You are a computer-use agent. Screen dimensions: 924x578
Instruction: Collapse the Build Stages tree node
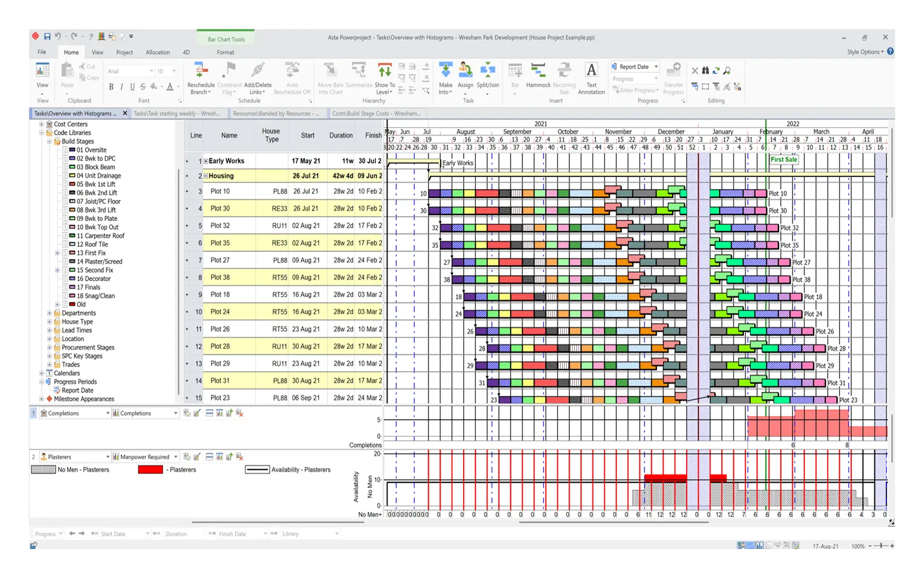[51, 141]
